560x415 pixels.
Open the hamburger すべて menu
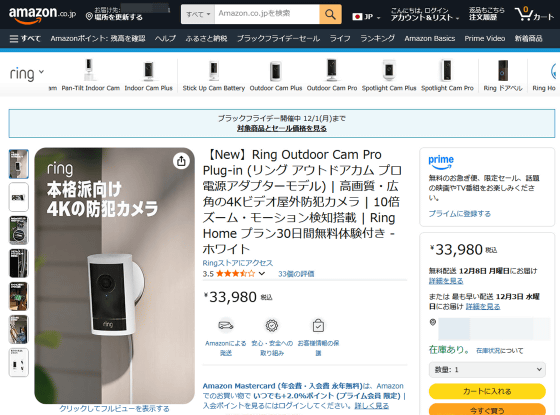25,39
